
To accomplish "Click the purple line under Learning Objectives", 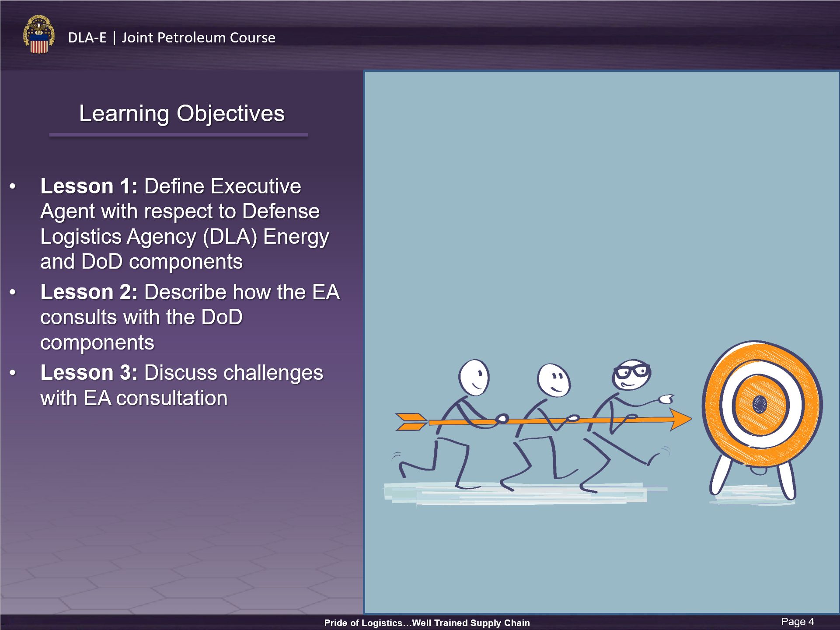I will (178, 135).
